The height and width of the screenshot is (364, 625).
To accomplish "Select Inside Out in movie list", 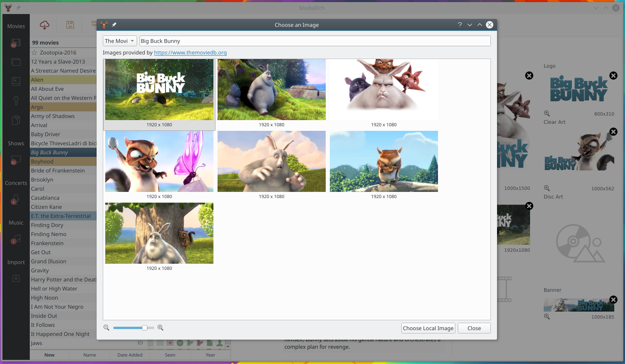I will point(63,316).
